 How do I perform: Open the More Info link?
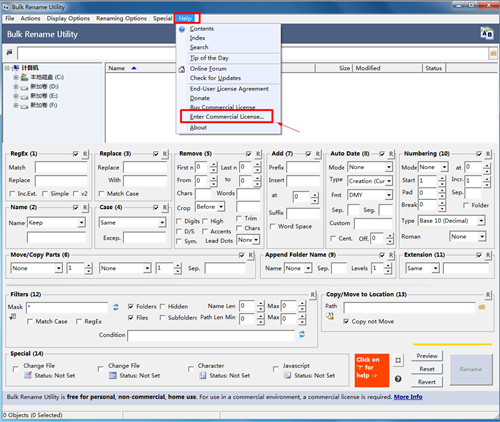[408, 397]
